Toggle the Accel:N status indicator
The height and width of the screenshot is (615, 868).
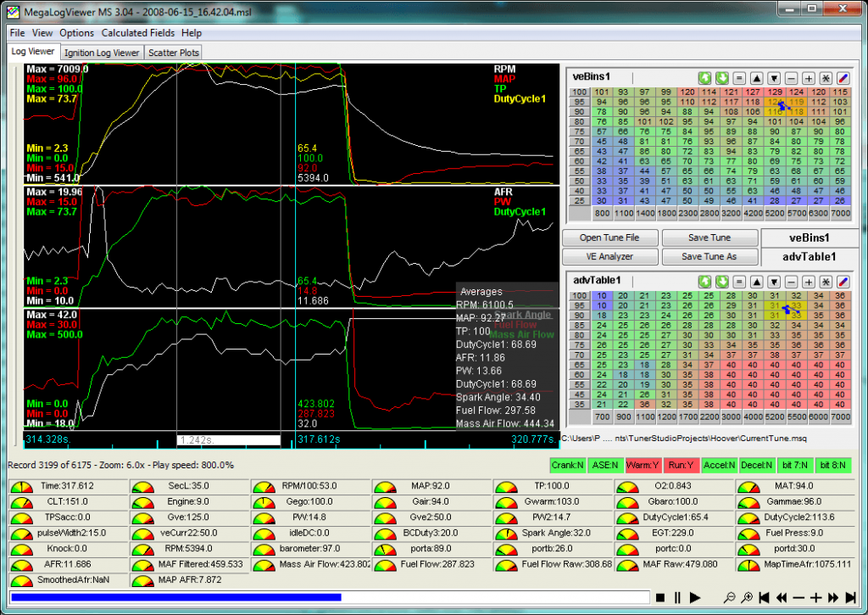[721, 465]
